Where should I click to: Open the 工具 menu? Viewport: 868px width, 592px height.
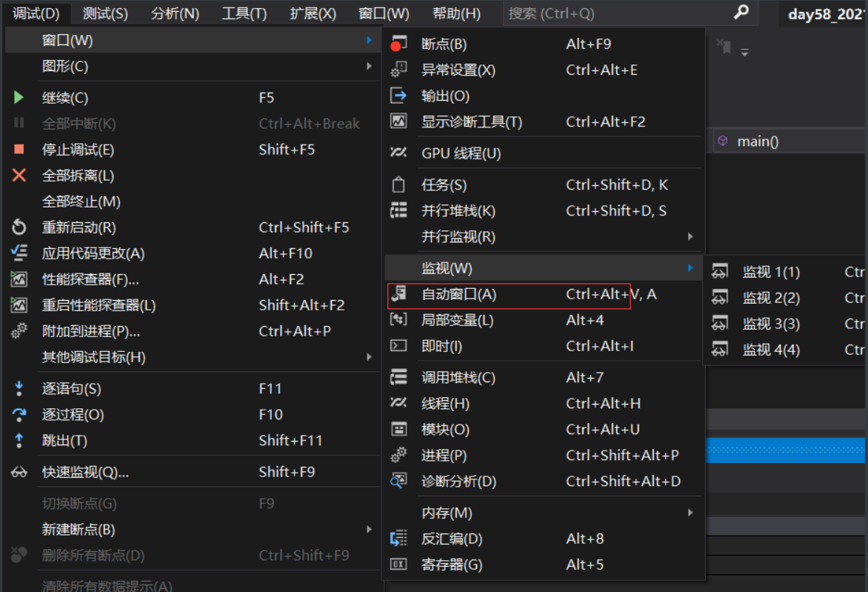(x=243, y=13)
